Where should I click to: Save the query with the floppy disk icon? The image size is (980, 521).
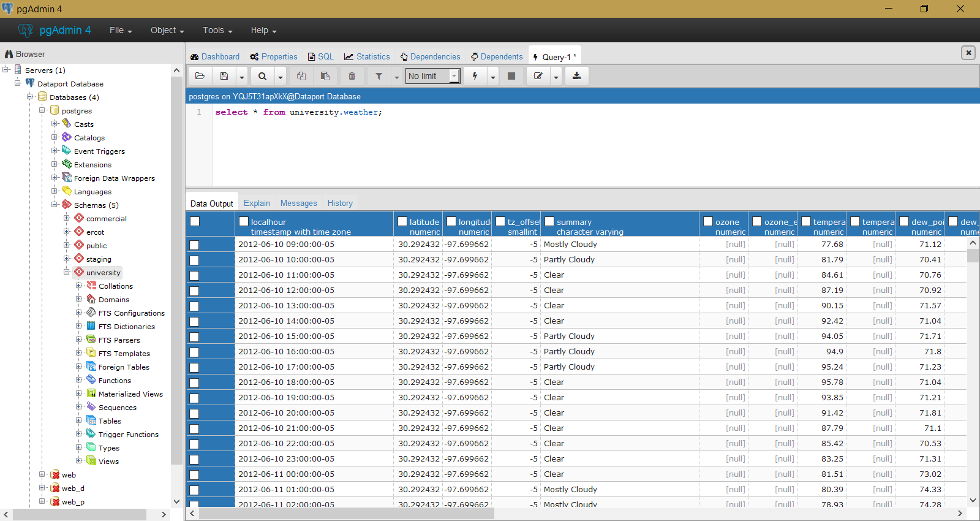(x=224, y=76)
